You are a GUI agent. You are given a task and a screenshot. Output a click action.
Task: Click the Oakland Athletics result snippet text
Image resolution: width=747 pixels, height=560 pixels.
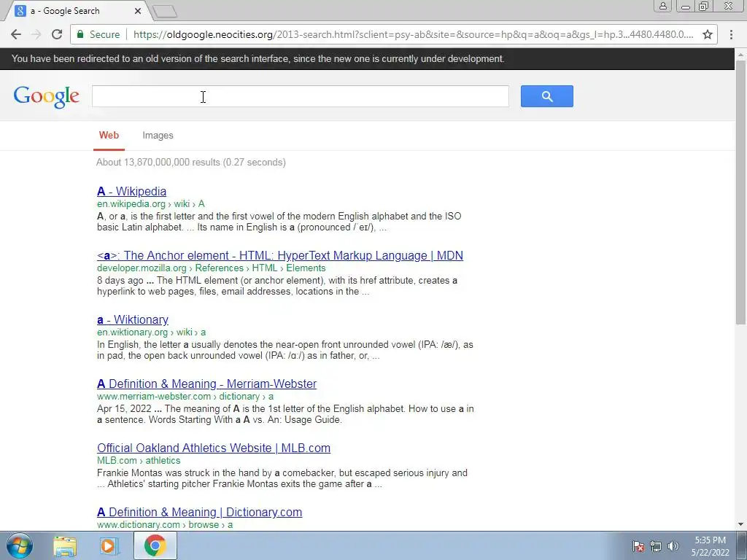pyautogui.click(x=282, y=478)
